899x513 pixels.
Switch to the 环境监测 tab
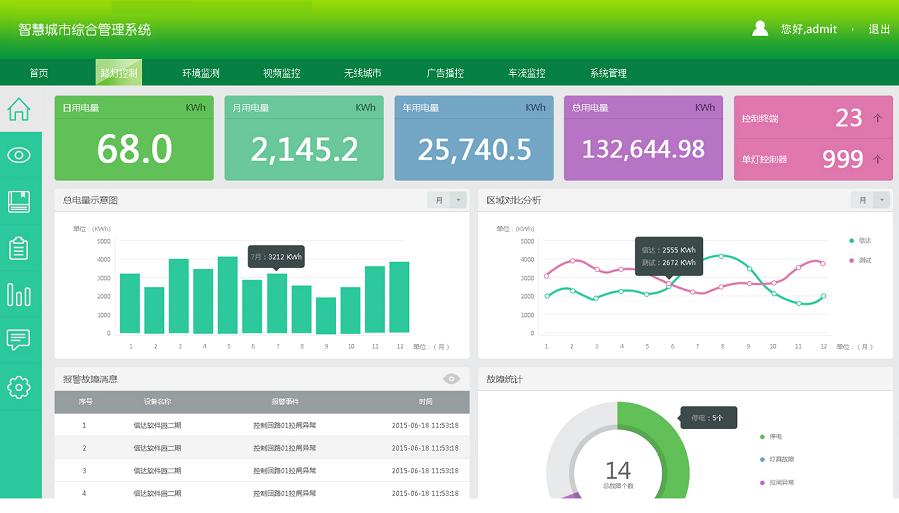click(x=201, y=73)
